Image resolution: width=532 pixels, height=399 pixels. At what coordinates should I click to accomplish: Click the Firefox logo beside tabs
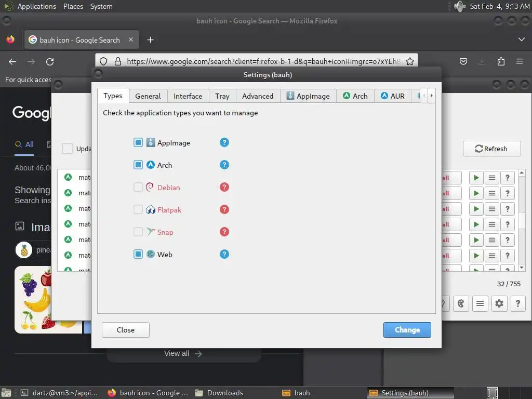coord(10,39)
